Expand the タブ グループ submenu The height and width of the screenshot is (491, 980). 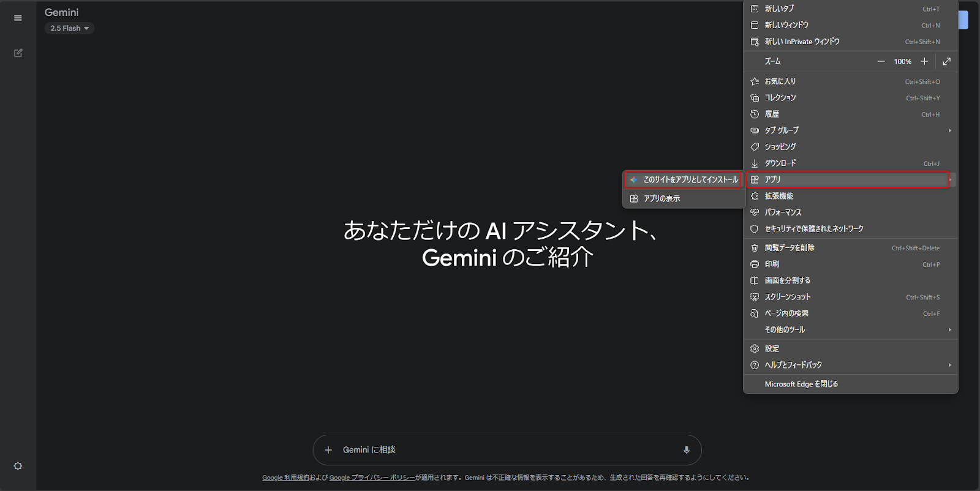[850, 130]
